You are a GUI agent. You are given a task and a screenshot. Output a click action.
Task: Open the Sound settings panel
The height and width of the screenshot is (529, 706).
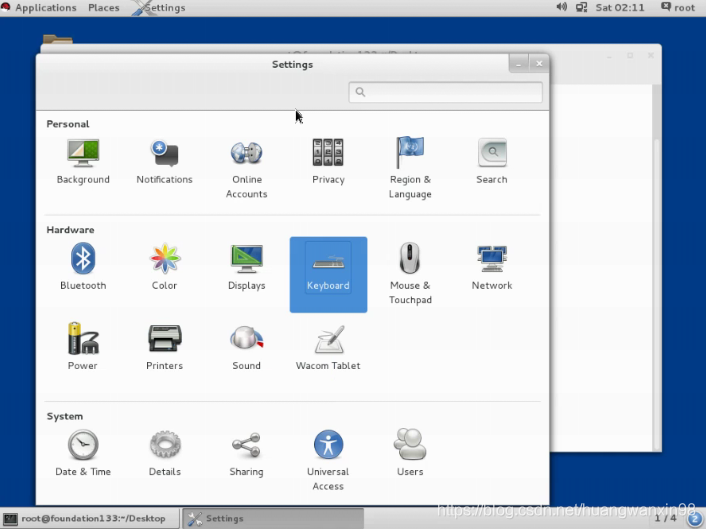click(x=246, y=346)
